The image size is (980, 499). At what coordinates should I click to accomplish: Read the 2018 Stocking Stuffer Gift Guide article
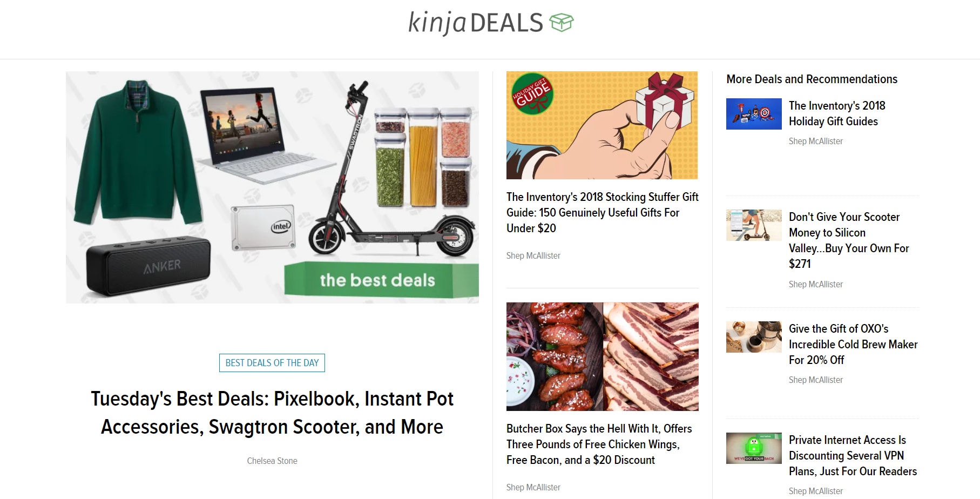coord(603,212)
